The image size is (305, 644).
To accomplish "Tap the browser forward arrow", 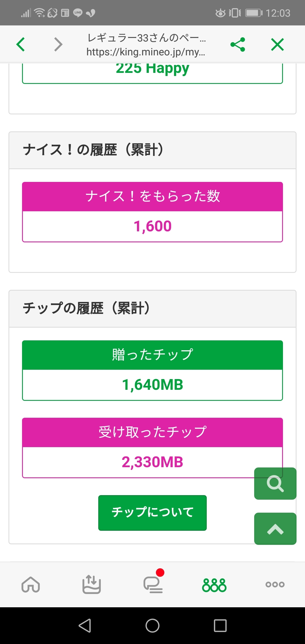I will 58,44.
